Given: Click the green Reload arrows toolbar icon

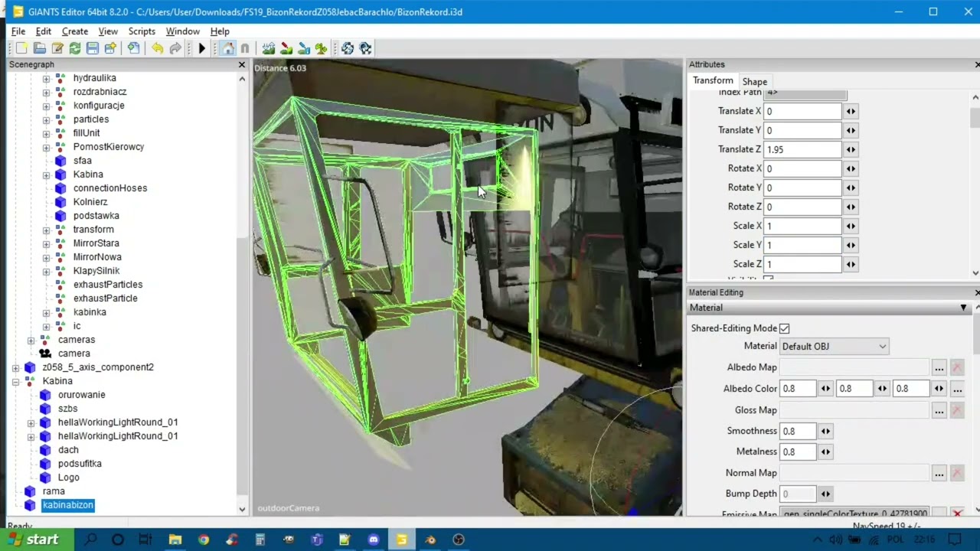Looking at the screenshot, I should 75,48.
